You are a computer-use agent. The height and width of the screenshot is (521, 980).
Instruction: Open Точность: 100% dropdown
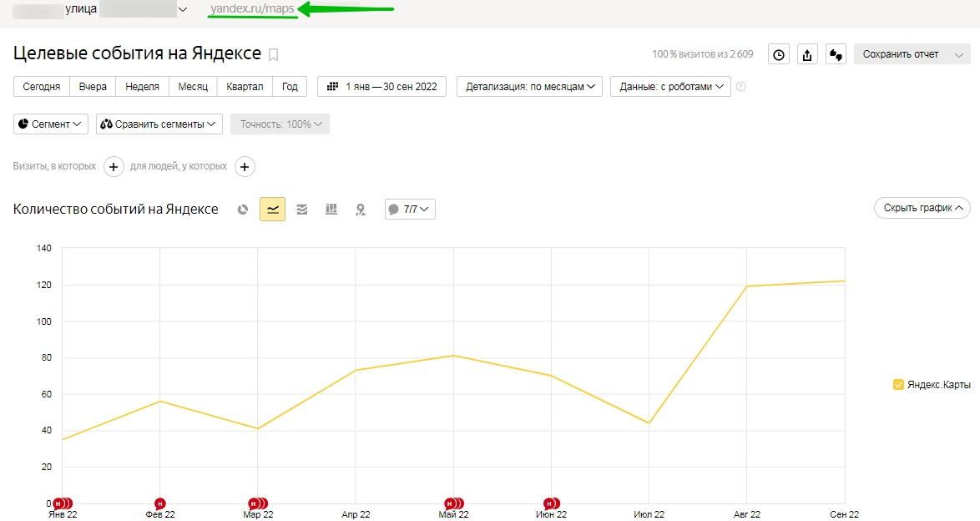[x=280, y=124]
